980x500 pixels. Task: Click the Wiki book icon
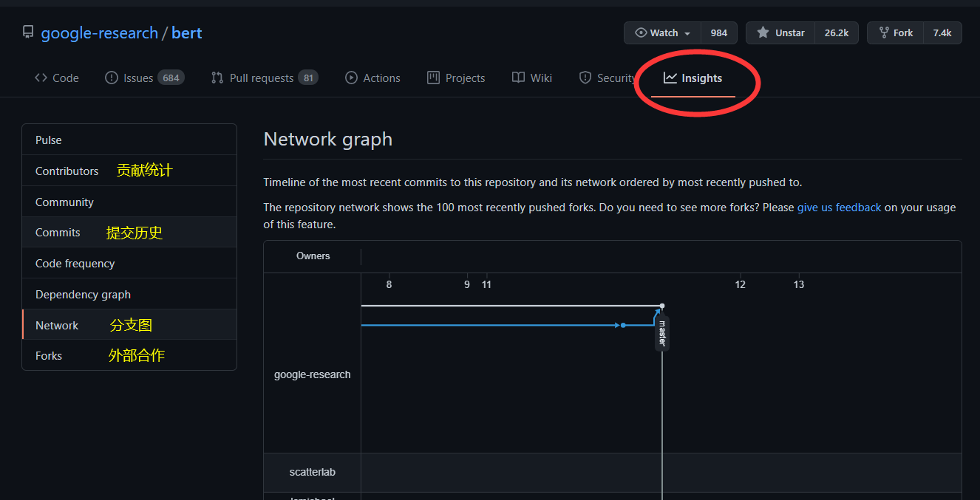tap(519, 78)
